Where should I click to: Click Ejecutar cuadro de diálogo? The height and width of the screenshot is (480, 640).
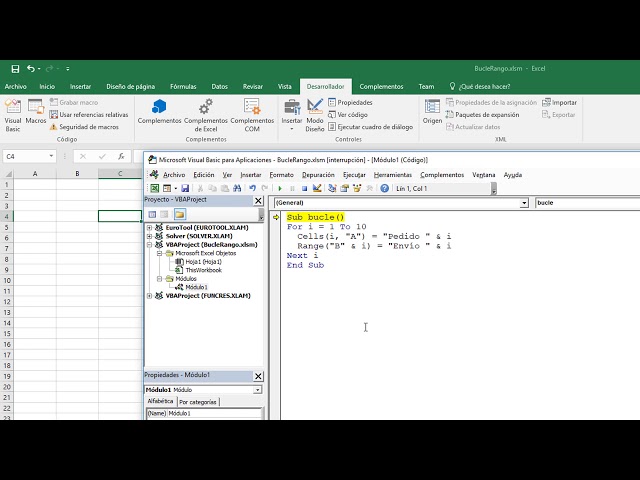pyautogui.click(x=371, y=127)
